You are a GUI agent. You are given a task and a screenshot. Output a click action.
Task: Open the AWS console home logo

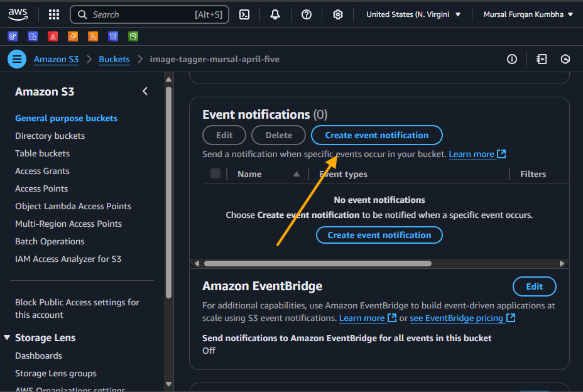[18, 14]
